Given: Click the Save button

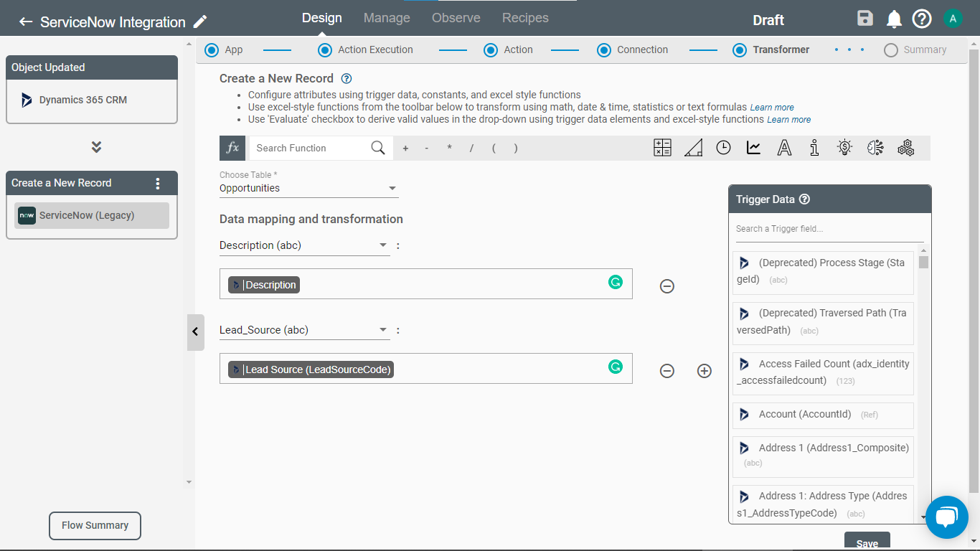Looking at the screenshot, I should [x=867, y=542].
